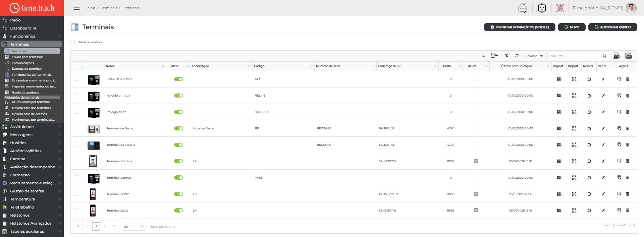The height and width of the screenshot is (237, 644).
Task: Toggle the hamburger menu icon
Action: pyautogui.click(x=76, y=8)
